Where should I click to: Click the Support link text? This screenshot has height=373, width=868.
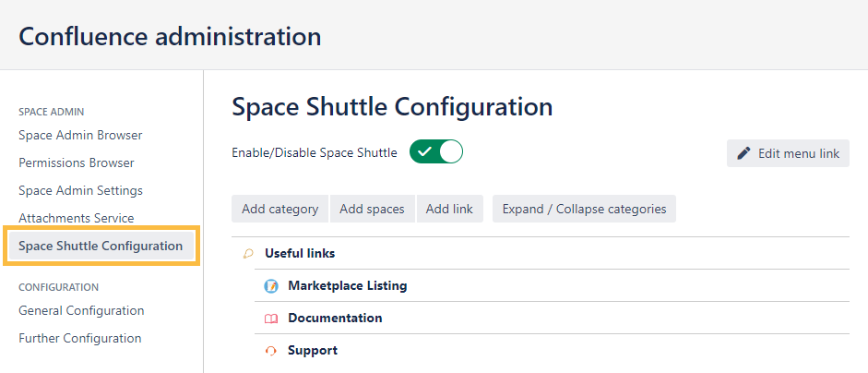[x=313, y=351]
